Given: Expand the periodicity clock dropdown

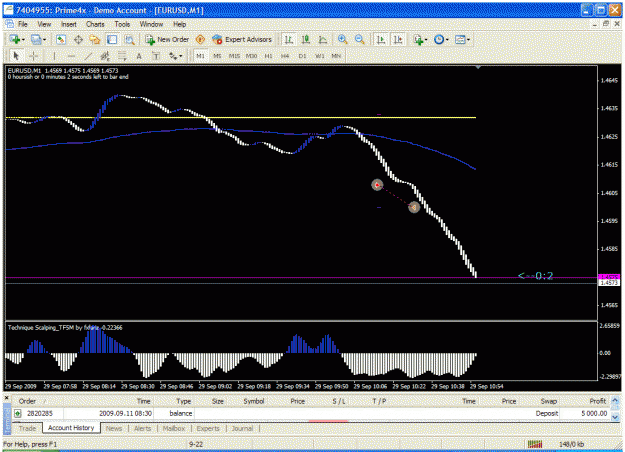Looking at the screenshot, I should tap(447, 39).
